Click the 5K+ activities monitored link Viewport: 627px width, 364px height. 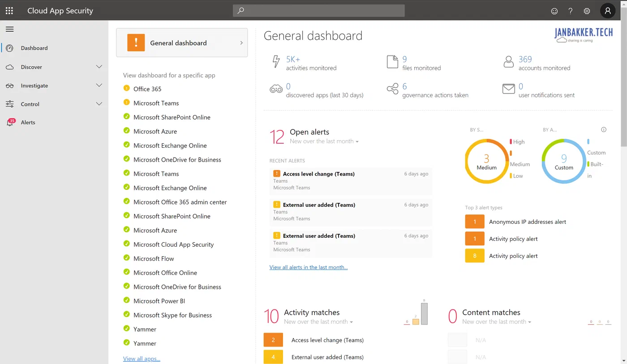coord(293,59)
